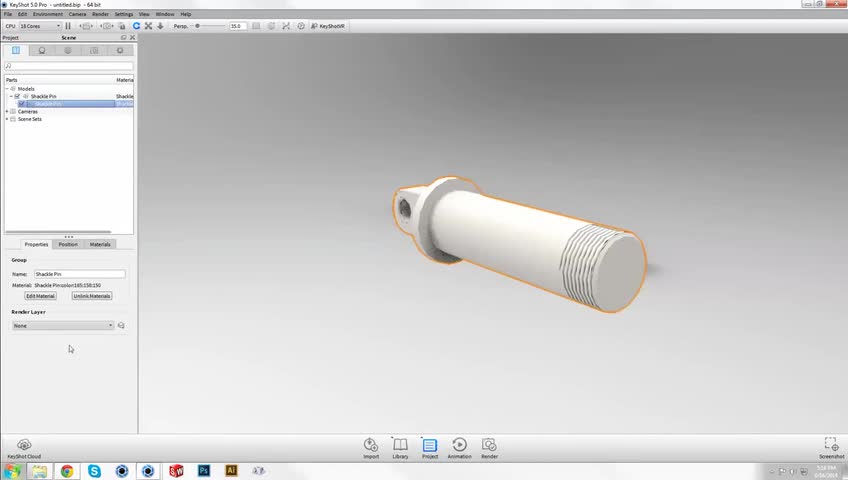Switch to the Position tab
The image size is (848, 480).
tap(68, 244)
